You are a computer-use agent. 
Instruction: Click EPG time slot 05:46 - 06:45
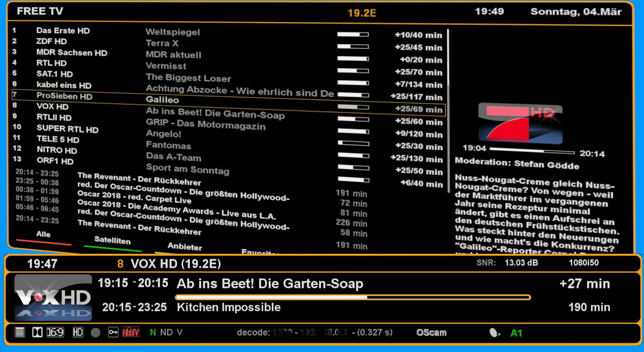coord(37,208)
